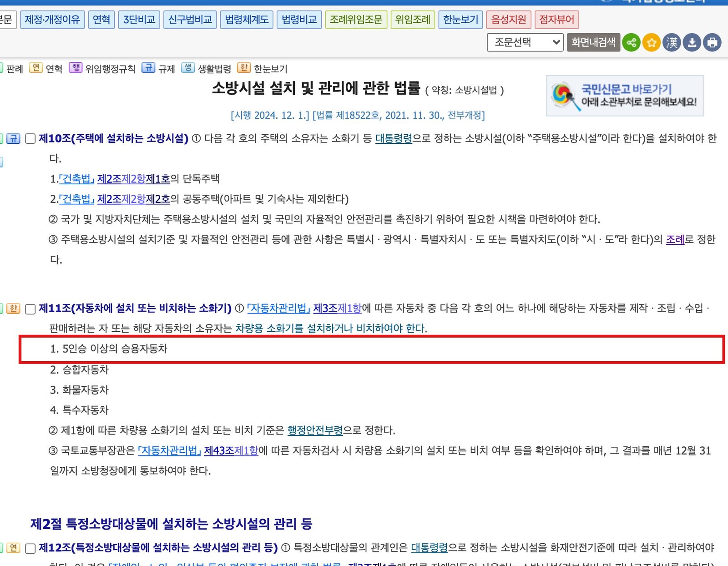Screen dimensions: 728x566
Task: Click the 한눈보기 legend icon
Action: click(x=244, y=68)
